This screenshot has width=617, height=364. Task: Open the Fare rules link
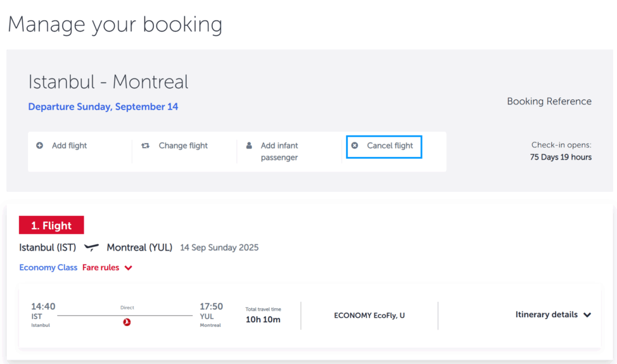point(101,267)
